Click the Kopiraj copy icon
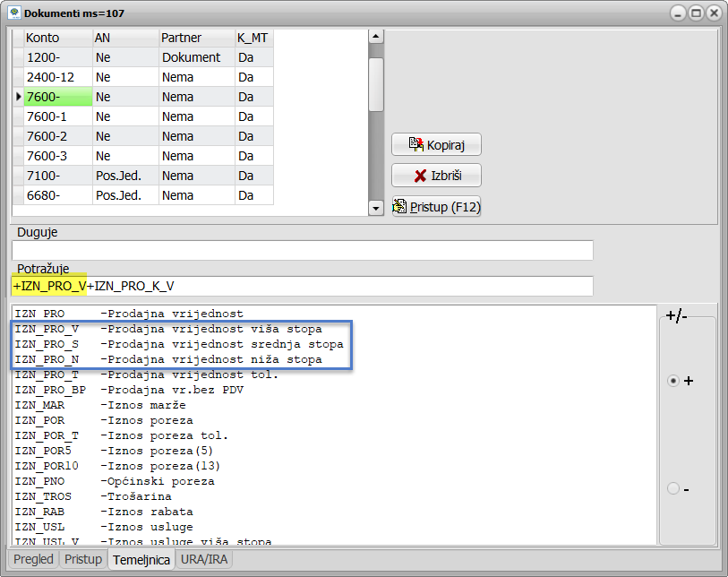The width and height of the screenshot is (728, 577). [x=416, y=144]
